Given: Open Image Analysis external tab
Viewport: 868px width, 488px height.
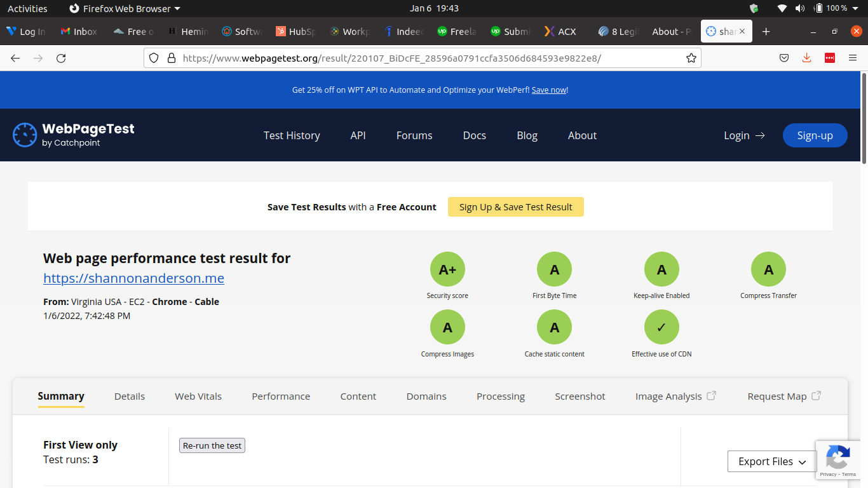Looking at the screenshot, I should coord(675,396).
